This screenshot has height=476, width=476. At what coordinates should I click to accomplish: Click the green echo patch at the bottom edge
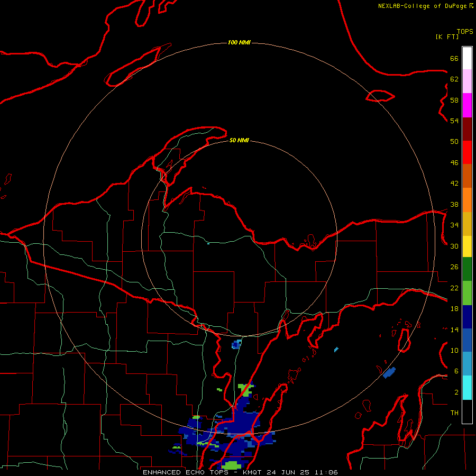[x=231, y=465]
